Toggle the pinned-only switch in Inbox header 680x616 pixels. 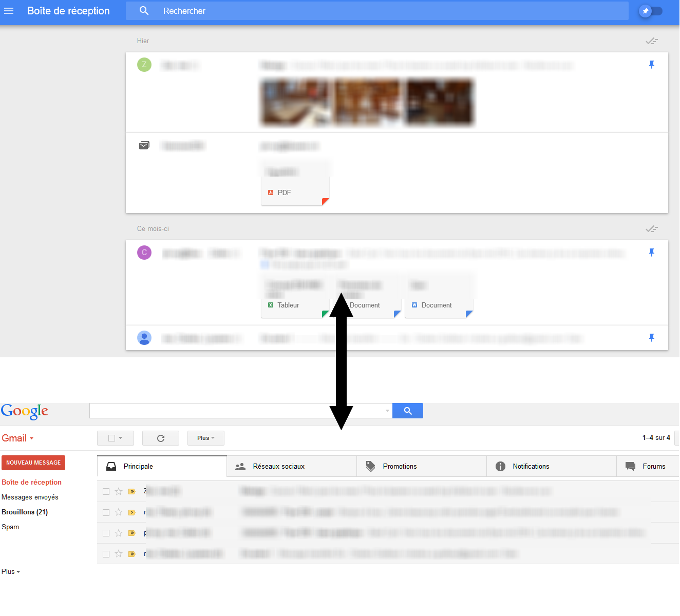(651, 11)
